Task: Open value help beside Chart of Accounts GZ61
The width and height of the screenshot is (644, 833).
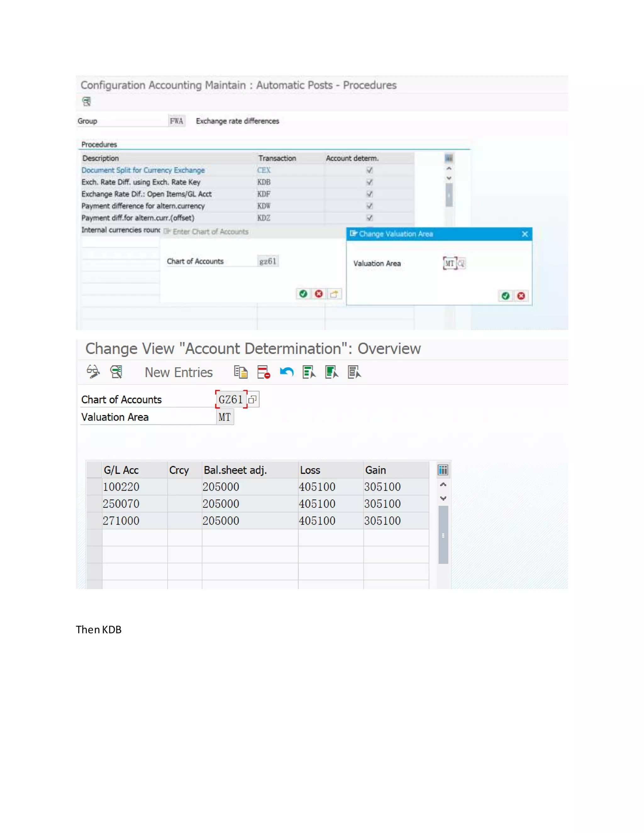Action: (252, 400)
